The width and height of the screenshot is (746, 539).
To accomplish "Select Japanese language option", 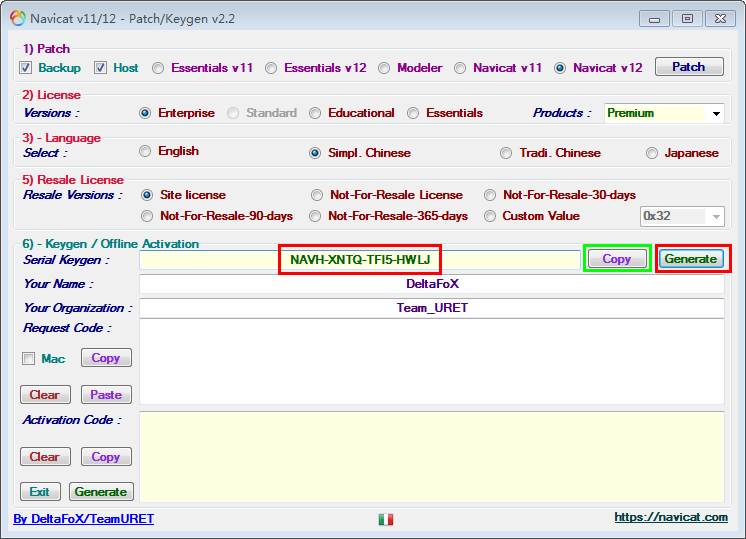I will click(652, 153).
